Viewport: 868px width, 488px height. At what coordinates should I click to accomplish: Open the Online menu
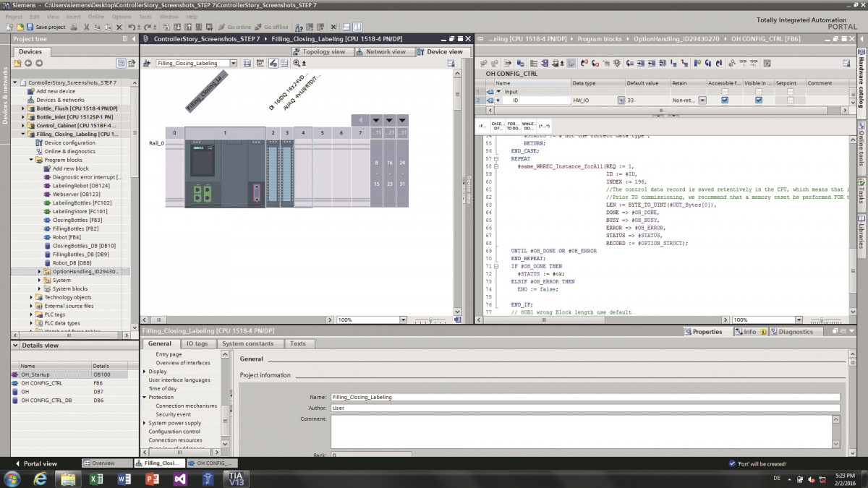tap(96, 17)
